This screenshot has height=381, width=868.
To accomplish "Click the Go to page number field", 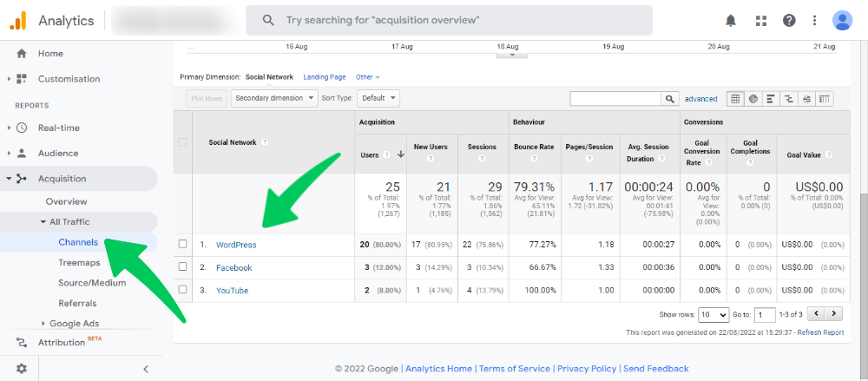I will click(765, 314).
